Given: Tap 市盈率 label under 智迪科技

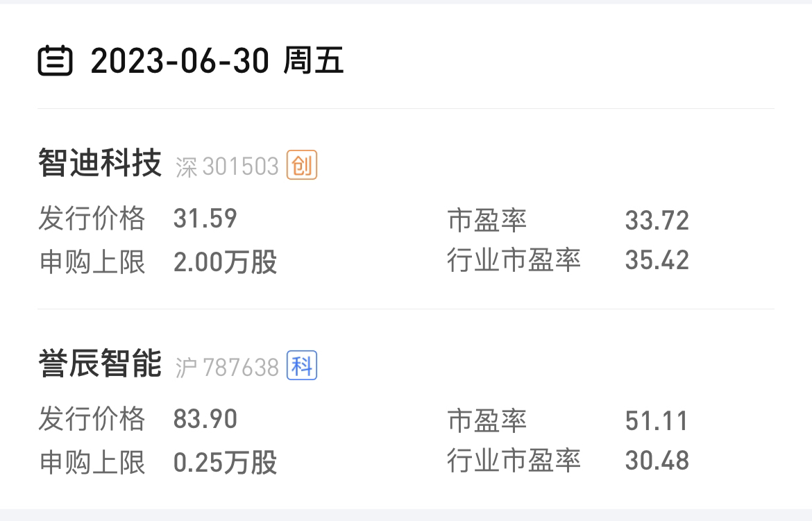Looking at the screenshot, I should (487, 221).
